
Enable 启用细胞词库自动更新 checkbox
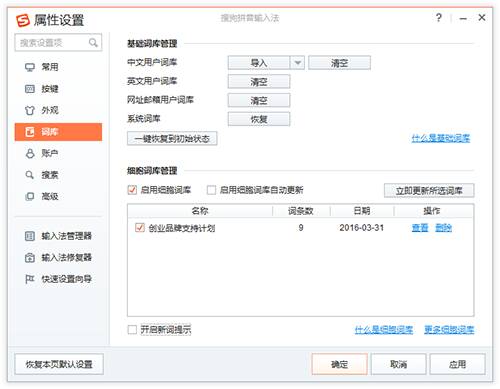211,190
